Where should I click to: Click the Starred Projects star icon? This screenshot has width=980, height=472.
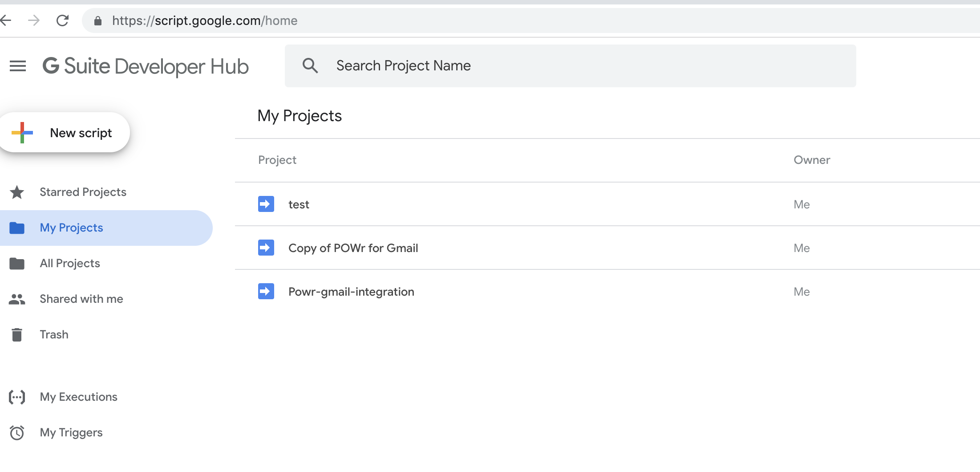point(17,192)
